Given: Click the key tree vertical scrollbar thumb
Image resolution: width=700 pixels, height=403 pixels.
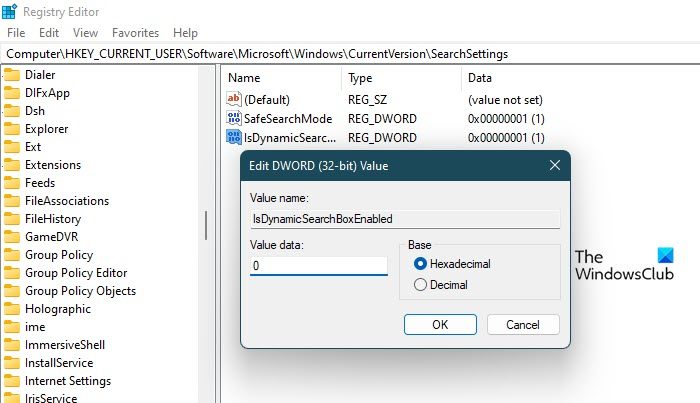Looking at the screenshot, I should 206,225.
